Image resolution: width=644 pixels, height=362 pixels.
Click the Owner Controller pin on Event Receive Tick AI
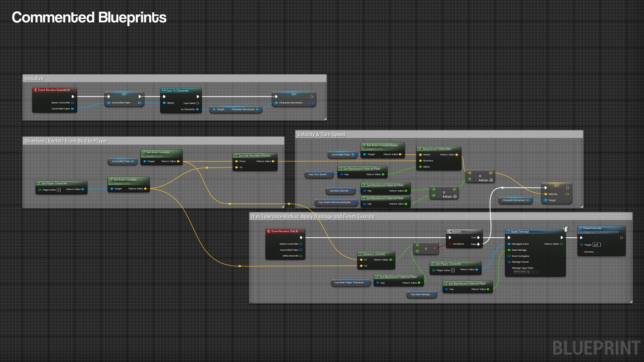(301, 244)
